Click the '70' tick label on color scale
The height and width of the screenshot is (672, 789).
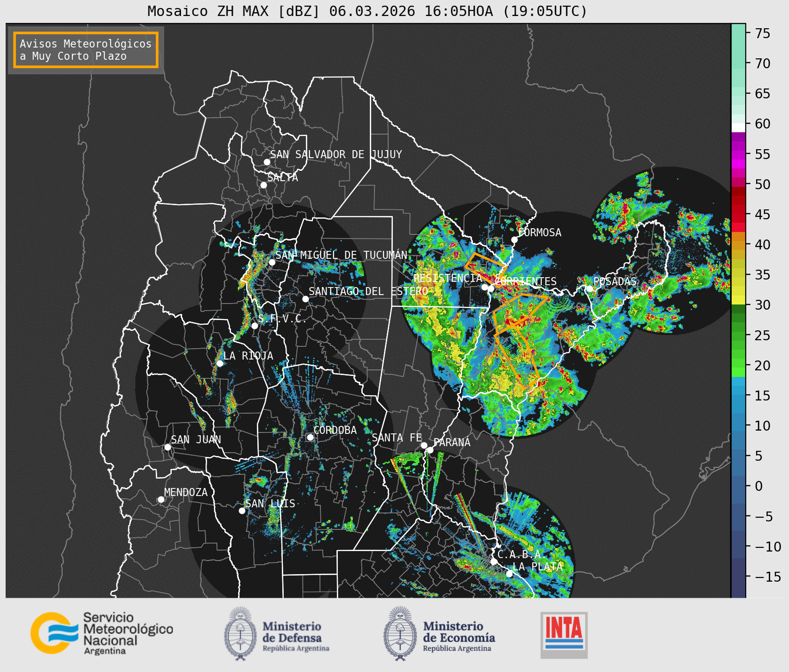coord(763,64)
